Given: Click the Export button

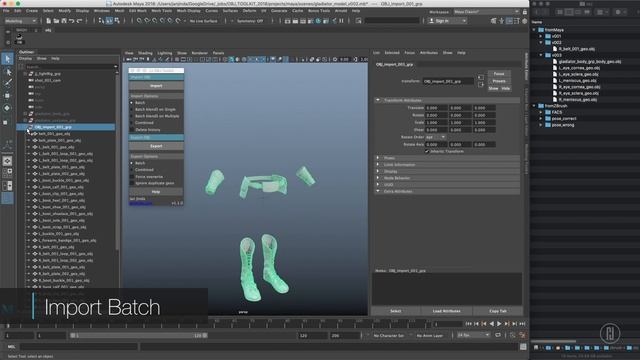Looking at the screenshot, I should 156,146.
